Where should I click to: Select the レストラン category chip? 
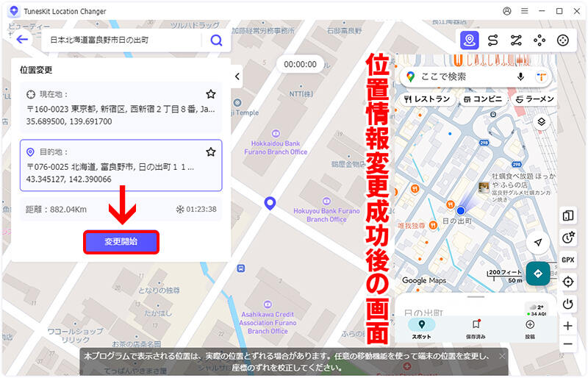428,99
